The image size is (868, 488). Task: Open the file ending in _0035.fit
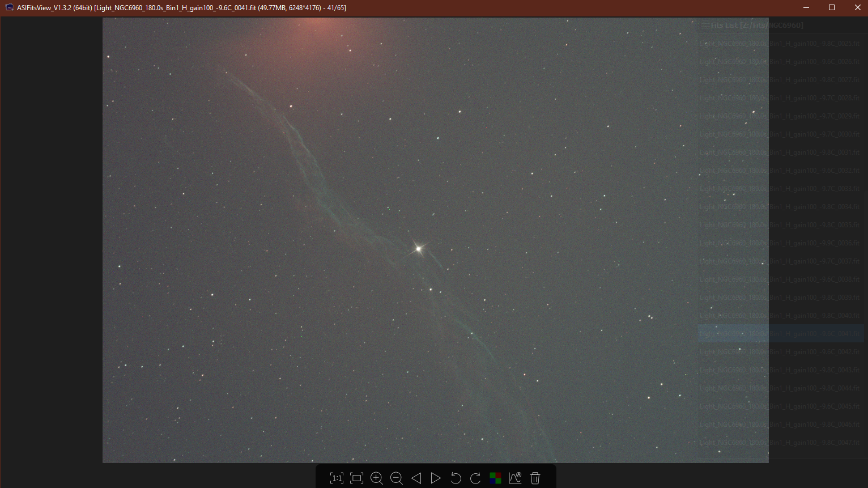[781, 225]
